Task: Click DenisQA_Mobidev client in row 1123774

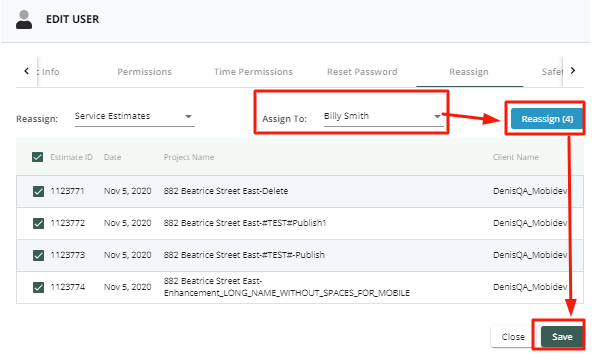Action: point(530,287)
